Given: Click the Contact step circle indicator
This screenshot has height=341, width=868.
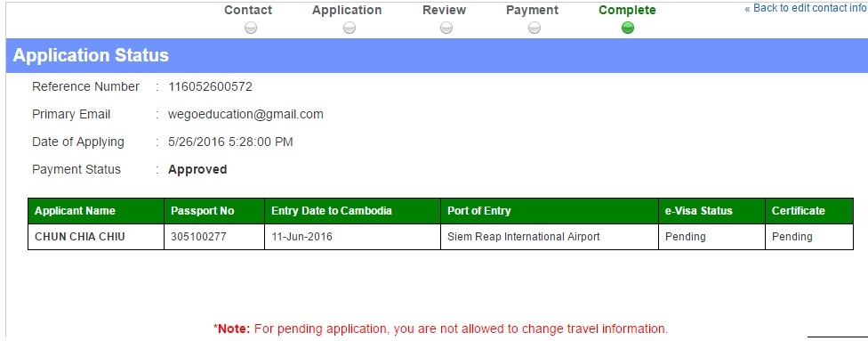Looking at the screenshot, I should click(251, 28).
